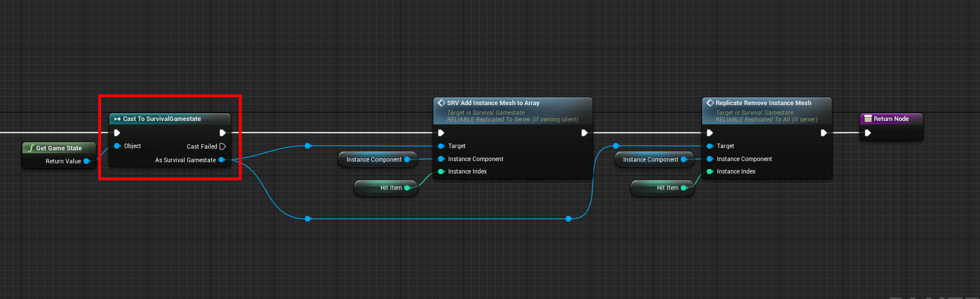Screen dimensions: 980x299
Task: Click Instance Component pin on Replicate Remove node
Action: click(x=710, y=159)
